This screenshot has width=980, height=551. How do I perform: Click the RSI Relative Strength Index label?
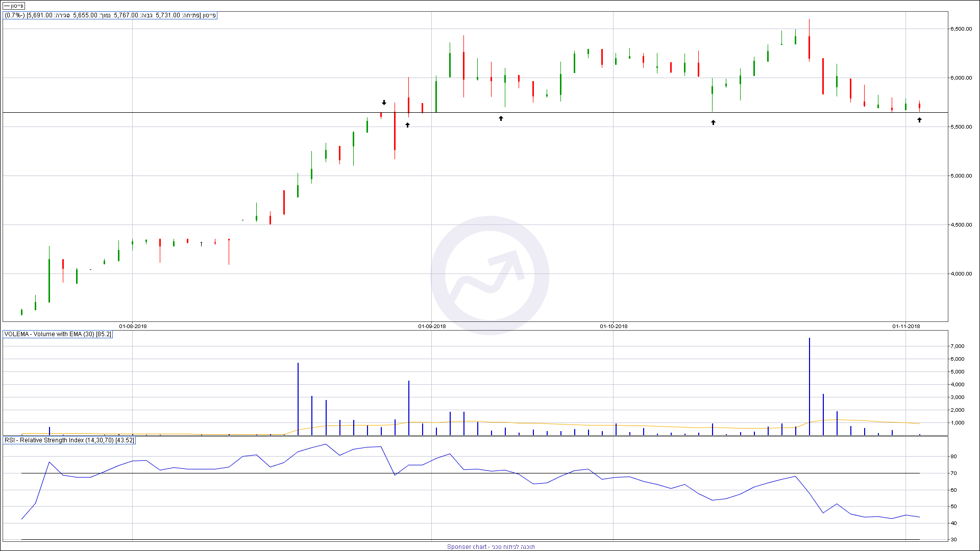69,440
